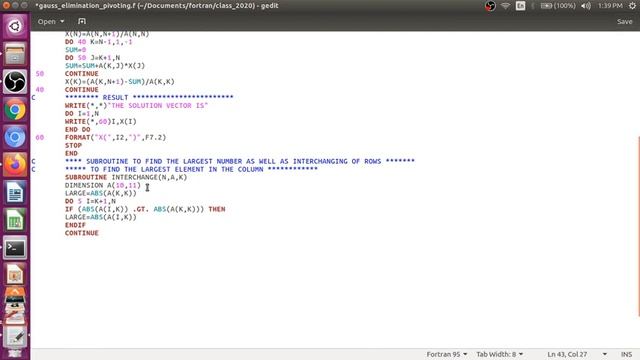This screenshot has width=640, height=360.
Task: Click the label 50 CONTINUE line
Action: [x=82, y=74]
